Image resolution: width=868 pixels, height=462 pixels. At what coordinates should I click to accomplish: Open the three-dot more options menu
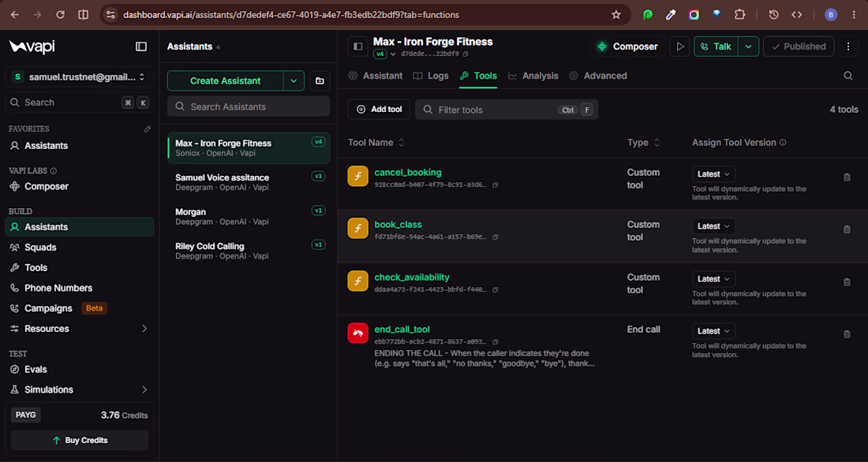coord(848,47)
